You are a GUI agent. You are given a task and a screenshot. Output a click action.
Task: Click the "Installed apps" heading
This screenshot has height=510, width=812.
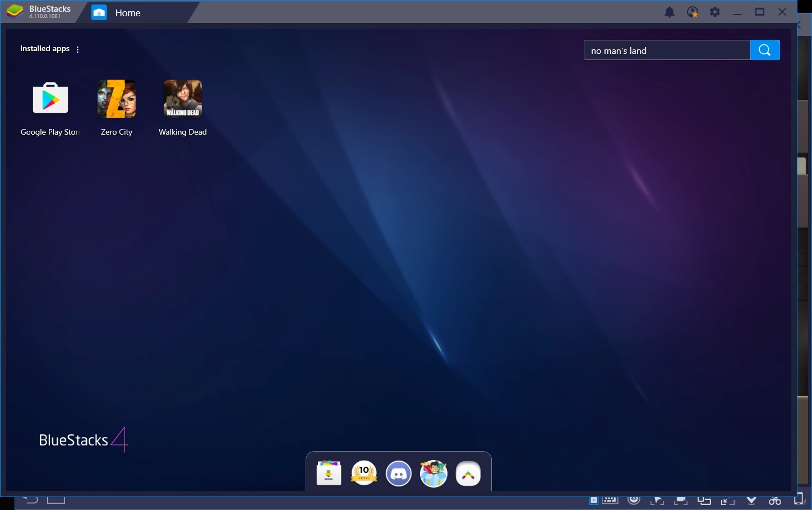[x=45, y=49]
